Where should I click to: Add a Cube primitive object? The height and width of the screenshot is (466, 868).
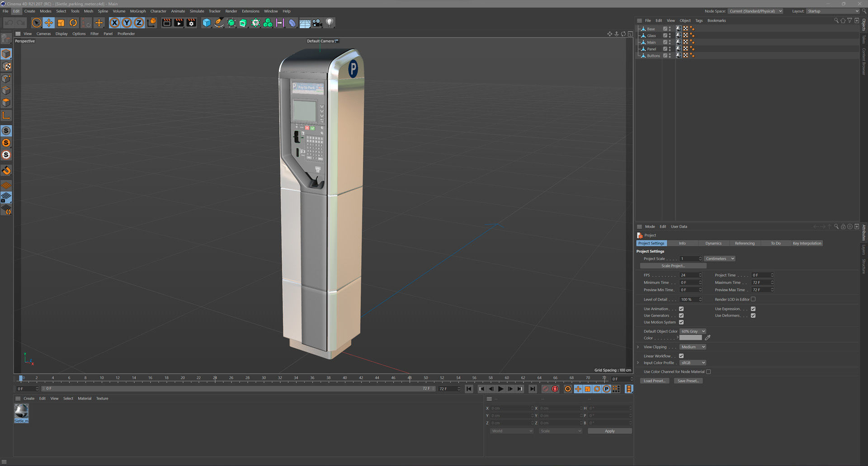[x=207, y=23]
